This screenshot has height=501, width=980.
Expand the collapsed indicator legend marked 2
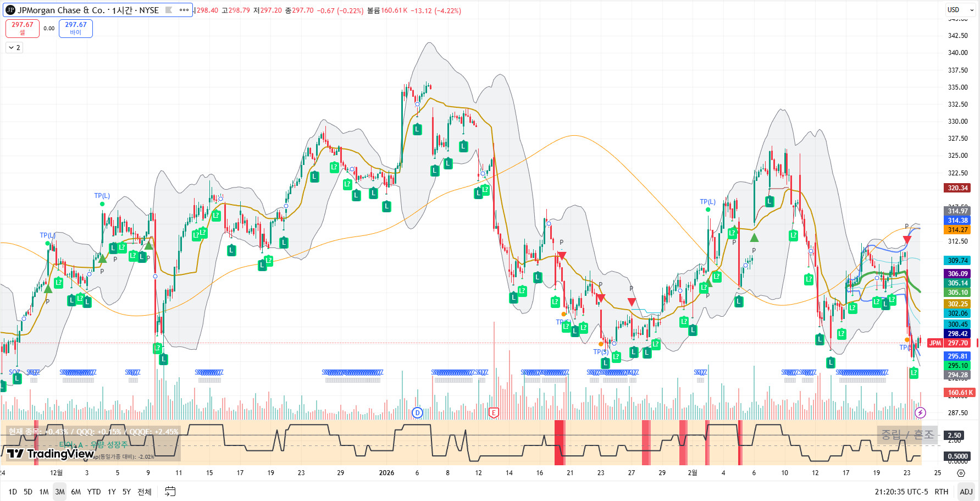pos(14,48)
